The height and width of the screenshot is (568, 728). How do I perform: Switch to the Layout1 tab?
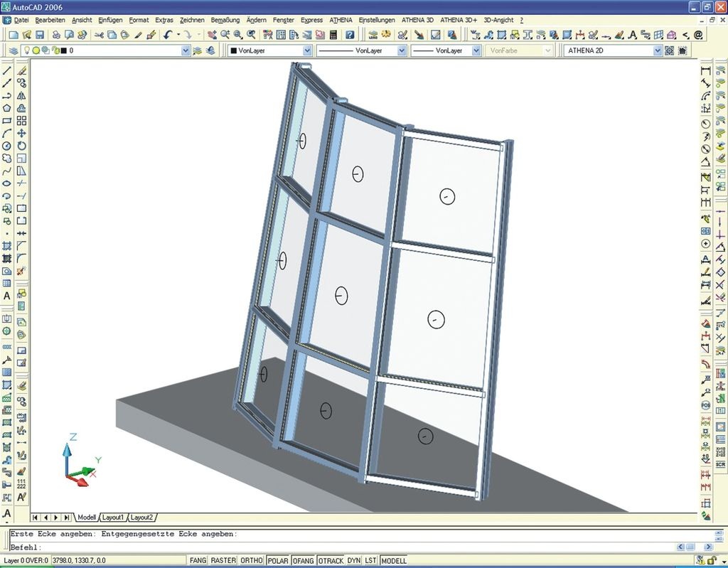112,517
